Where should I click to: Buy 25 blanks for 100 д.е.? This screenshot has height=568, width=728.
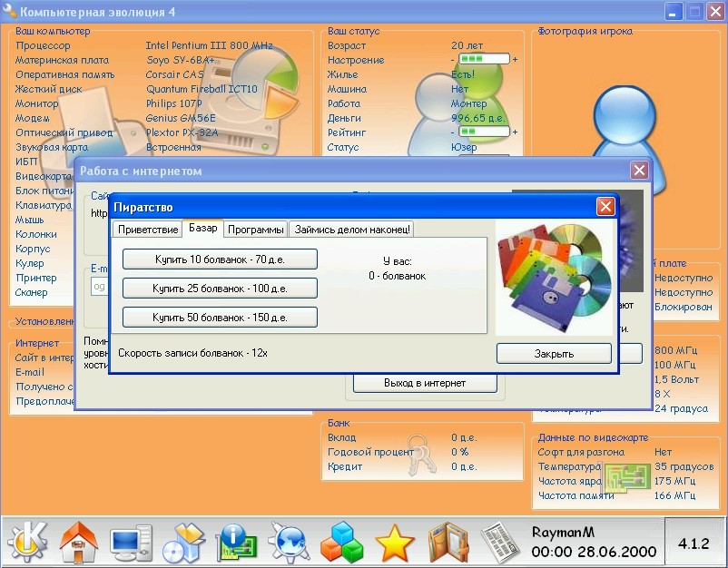click(220, 289)
